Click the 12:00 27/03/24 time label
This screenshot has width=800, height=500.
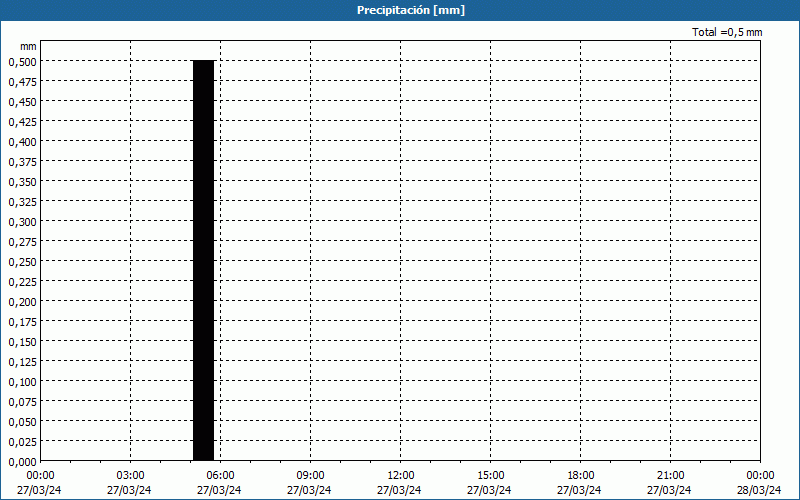coord(399,483)
